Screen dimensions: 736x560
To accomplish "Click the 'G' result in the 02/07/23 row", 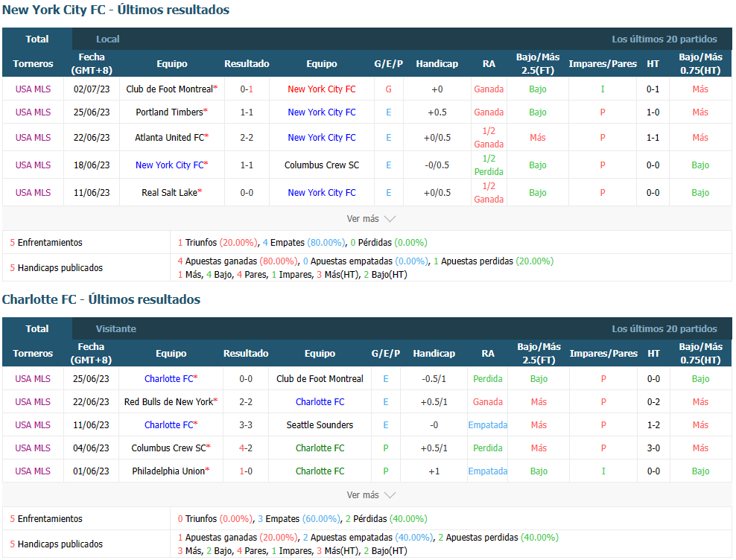I will [x=389, y=89].
